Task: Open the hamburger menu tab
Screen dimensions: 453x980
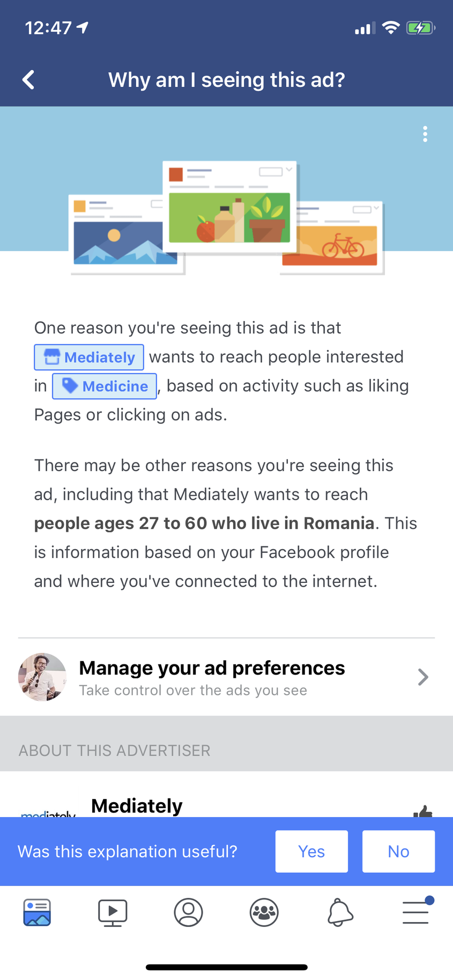Action: pos(416,912)
